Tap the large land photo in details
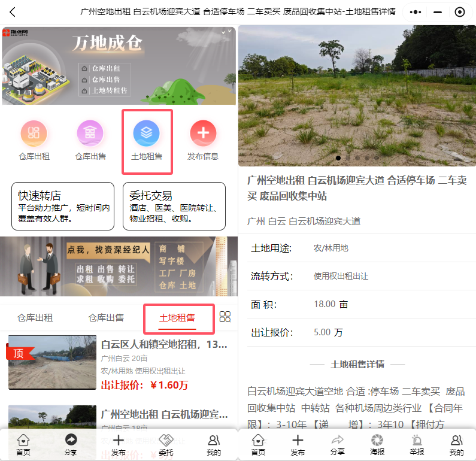Screen dimensions: 476x461 [357, 96]
